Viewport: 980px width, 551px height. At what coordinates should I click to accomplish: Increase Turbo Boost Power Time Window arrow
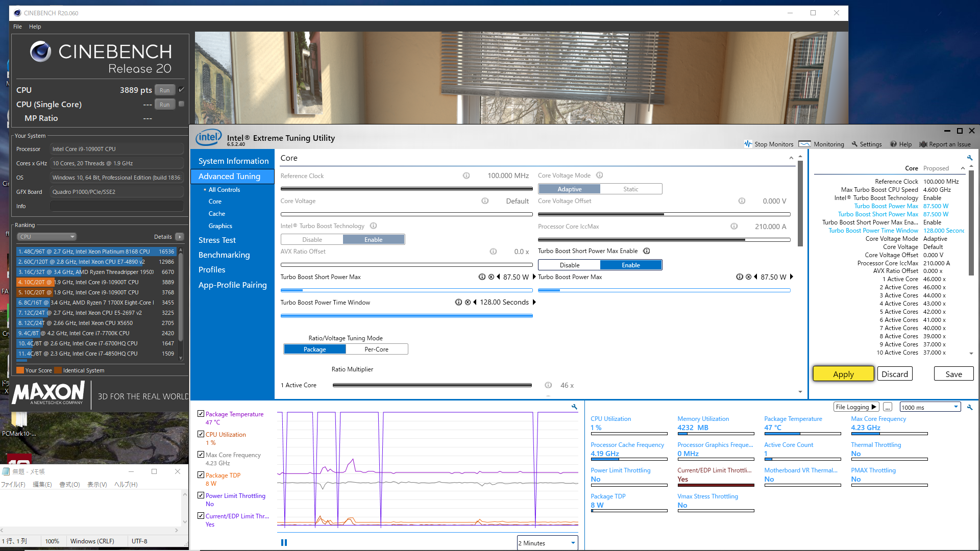[534, 303]
